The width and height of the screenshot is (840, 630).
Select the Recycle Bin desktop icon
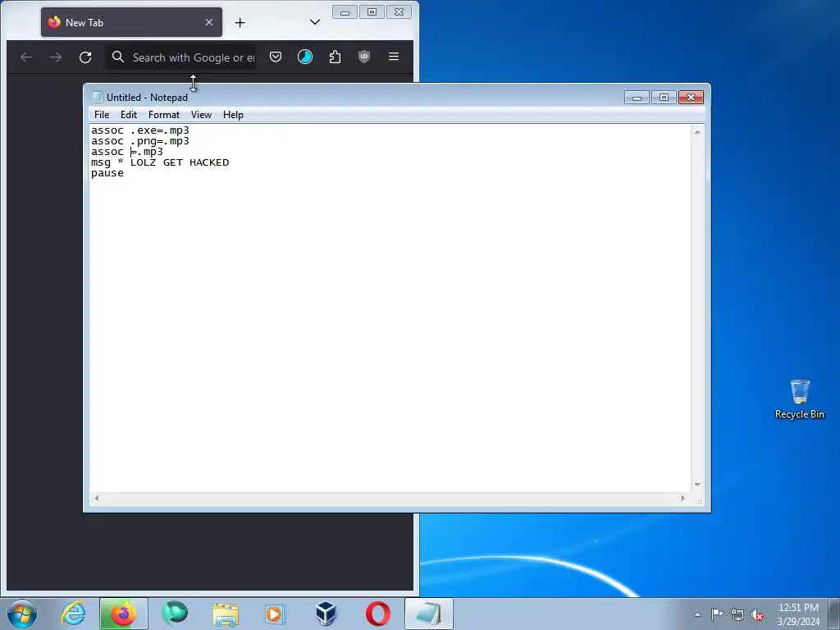[799, 399]
